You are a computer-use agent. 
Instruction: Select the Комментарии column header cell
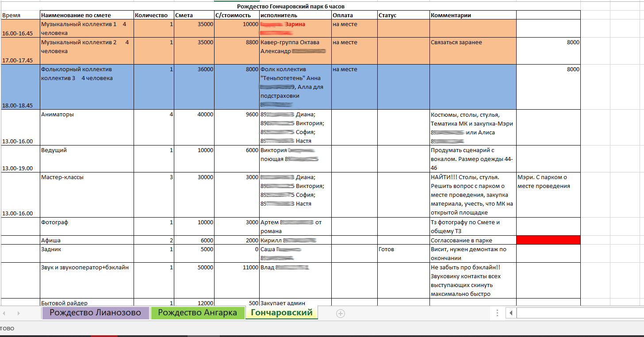pos(472,15)
